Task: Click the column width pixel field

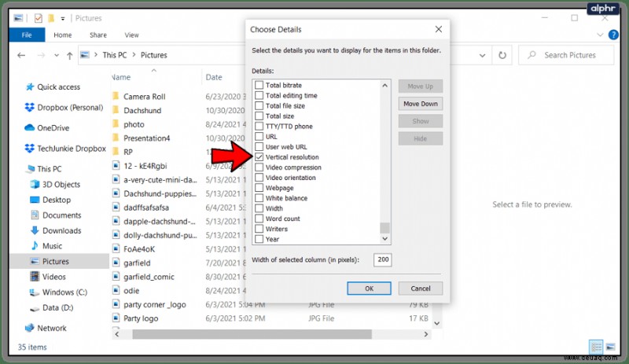Action: (382, 259)
